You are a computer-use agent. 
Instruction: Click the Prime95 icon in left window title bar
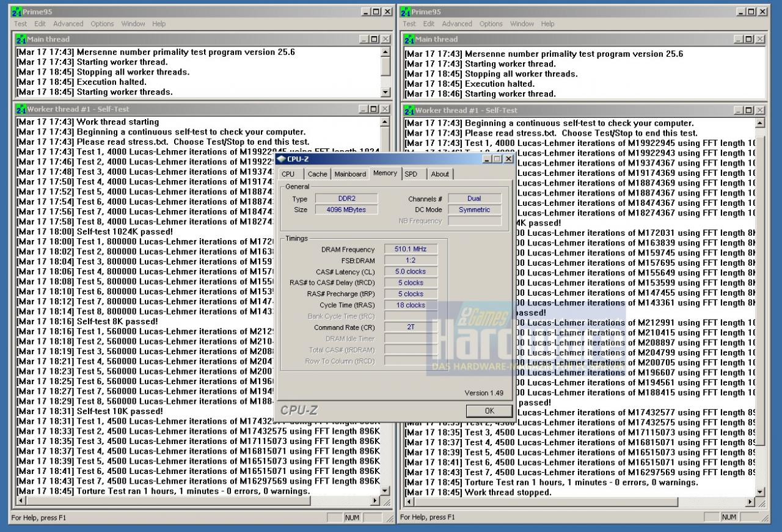click(x=16, y=12)
